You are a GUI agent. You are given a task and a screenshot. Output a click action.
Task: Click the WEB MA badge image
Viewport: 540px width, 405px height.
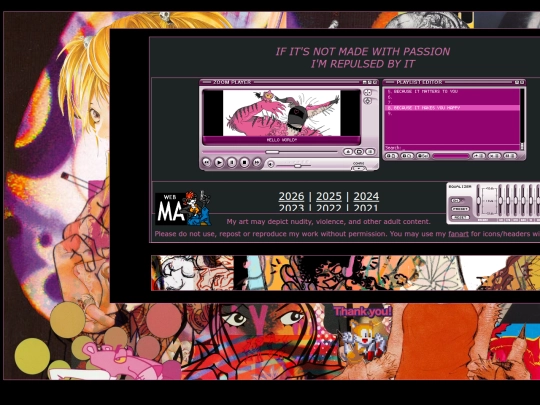coord(183,208)
